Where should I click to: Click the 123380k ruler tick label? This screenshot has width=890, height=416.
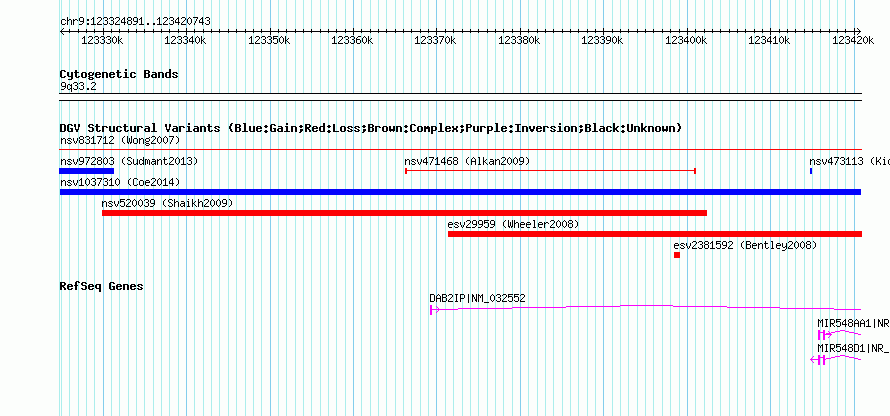pyautogui.click(x=518, y=41)
